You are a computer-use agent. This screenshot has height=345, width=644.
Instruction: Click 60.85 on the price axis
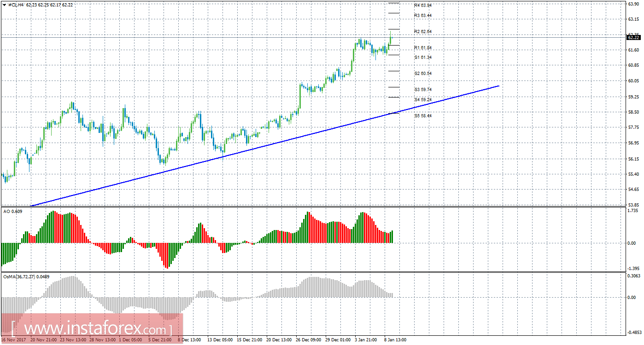click(633, 66)
